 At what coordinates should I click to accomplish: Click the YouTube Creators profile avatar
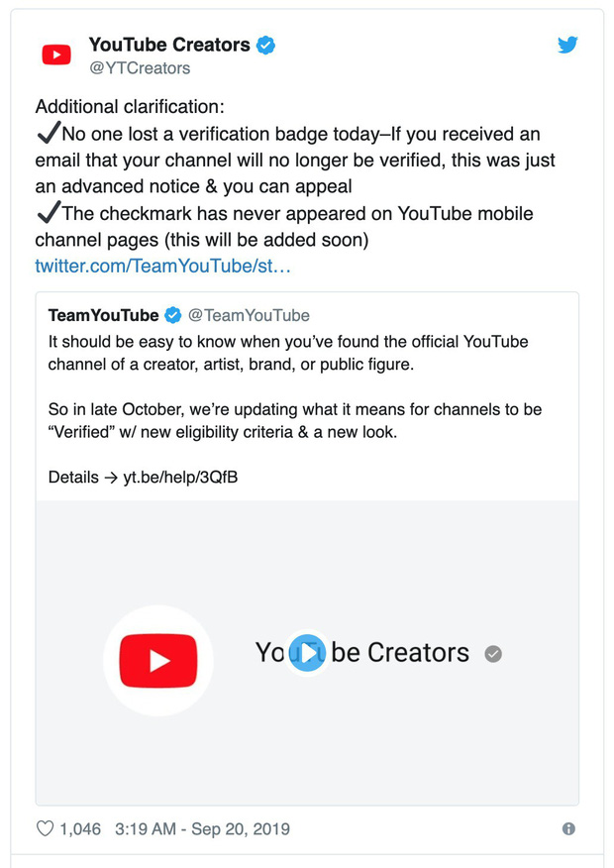(x=56, y=55)
